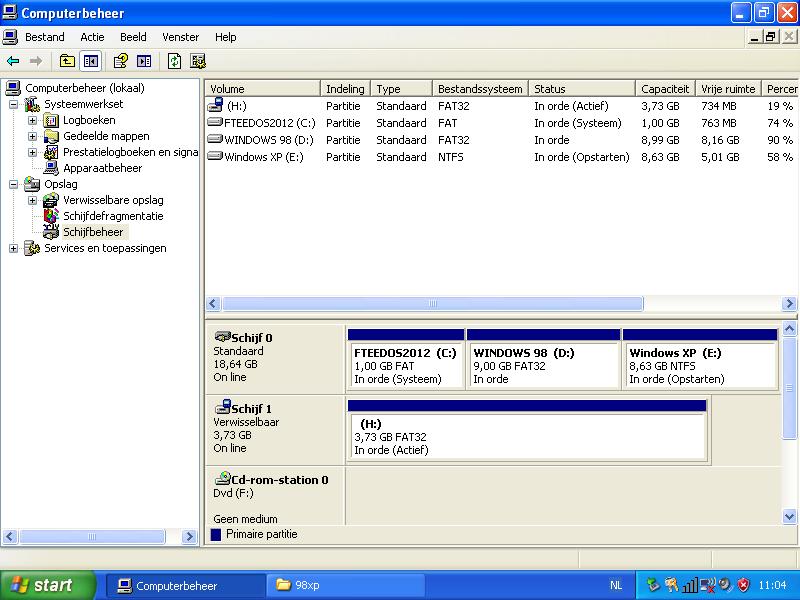Image resolution: width=800 pixels, height=600 pixels.
Task: Click the NL language indicator
Action: [x=616, y=585]
